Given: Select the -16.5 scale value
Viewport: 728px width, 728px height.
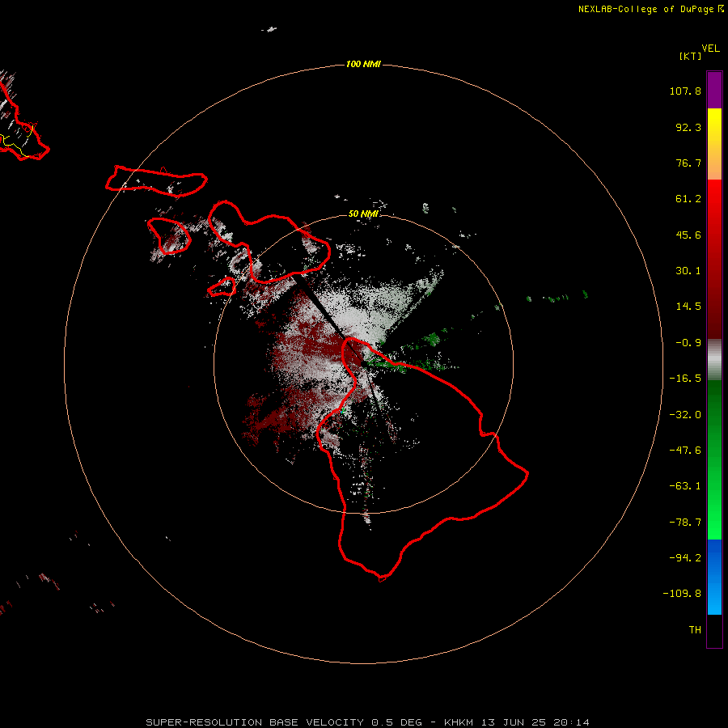Looking at the screenshot, I should pyautogui.click(x=685, y=379).
